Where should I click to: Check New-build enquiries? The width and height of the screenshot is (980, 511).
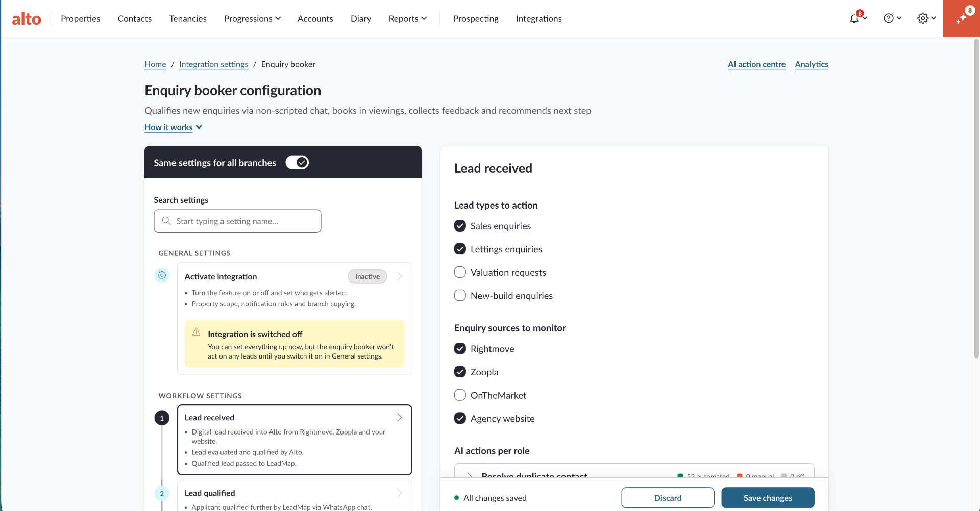click(460, 295)
